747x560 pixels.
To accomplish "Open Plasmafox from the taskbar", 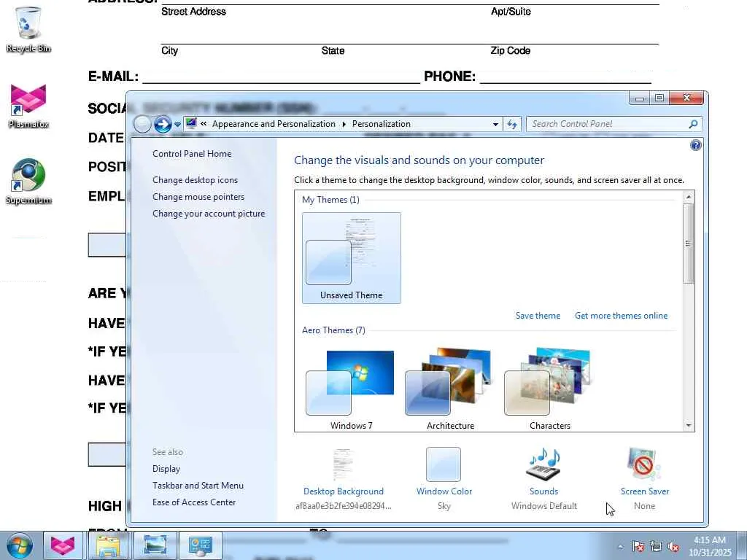I will tap(63, 545).
